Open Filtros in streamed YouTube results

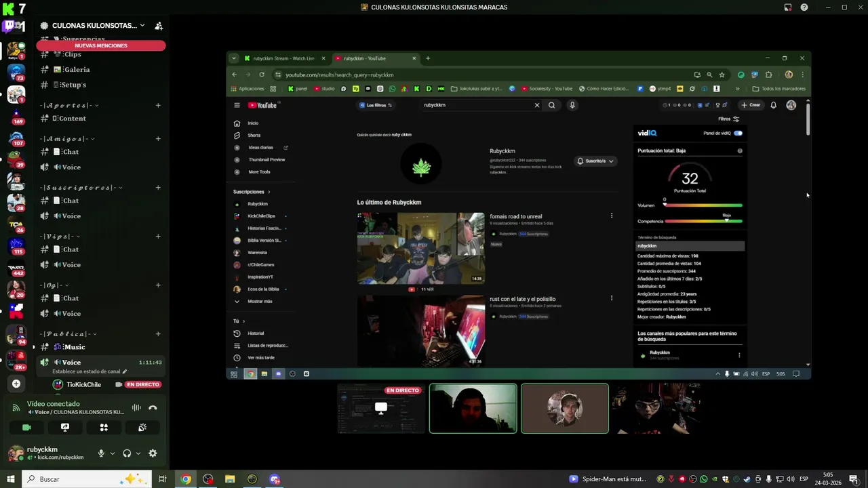coord(728,119)
